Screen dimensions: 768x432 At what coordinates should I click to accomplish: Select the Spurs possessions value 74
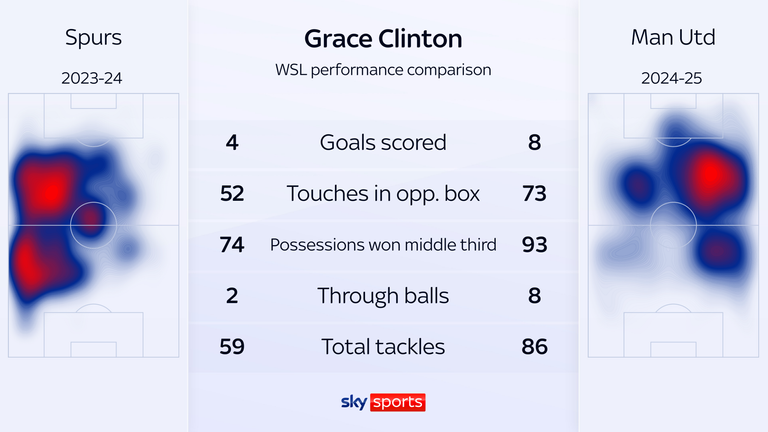(232, 244)
